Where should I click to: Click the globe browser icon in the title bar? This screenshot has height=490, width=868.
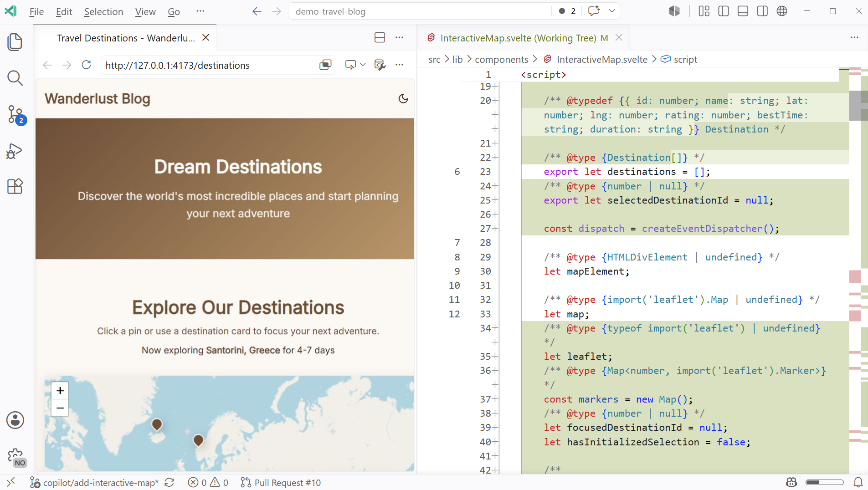(782, 11)
